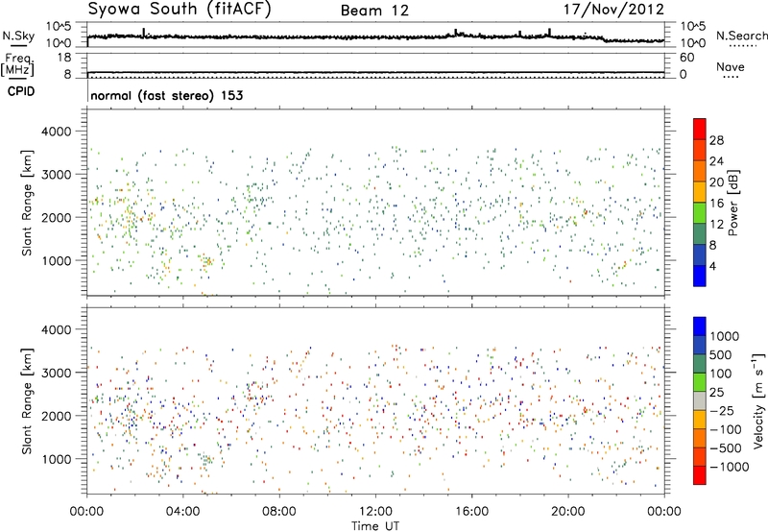Click the 4–8 dB dark blue Power segment
Screen dimensions: 768x532
point(700,254)
